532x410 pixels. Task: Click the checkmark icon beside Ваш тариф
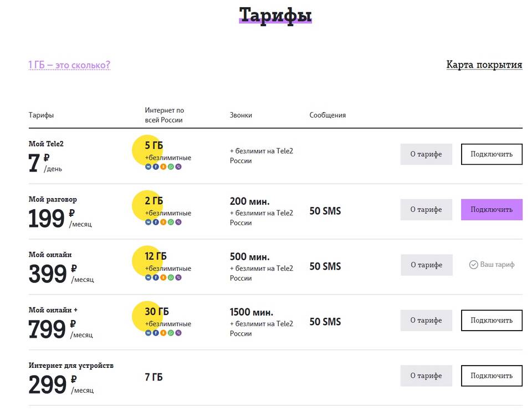(473, 265)
